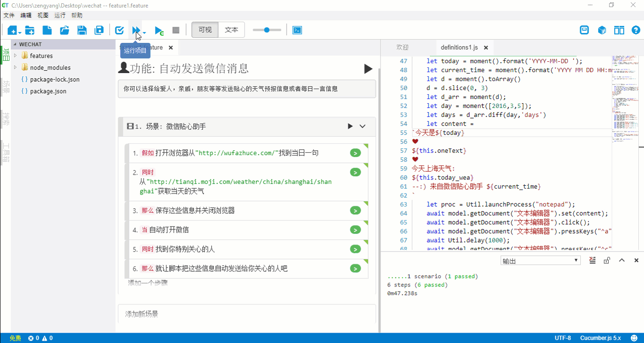The height and width of the screenshot is (343, 644).
Task: Click the layout columns toolbar icon
Action: tap(619, 30)
